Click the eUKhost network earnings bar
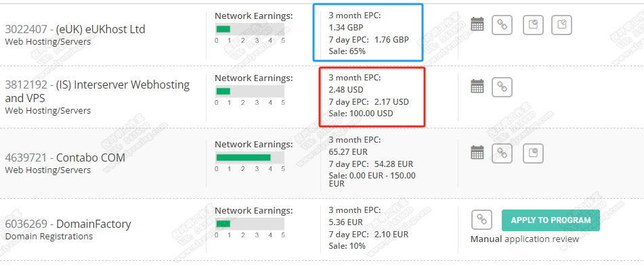The width and height of the screenshot is (644, 265). coord(250,29)
